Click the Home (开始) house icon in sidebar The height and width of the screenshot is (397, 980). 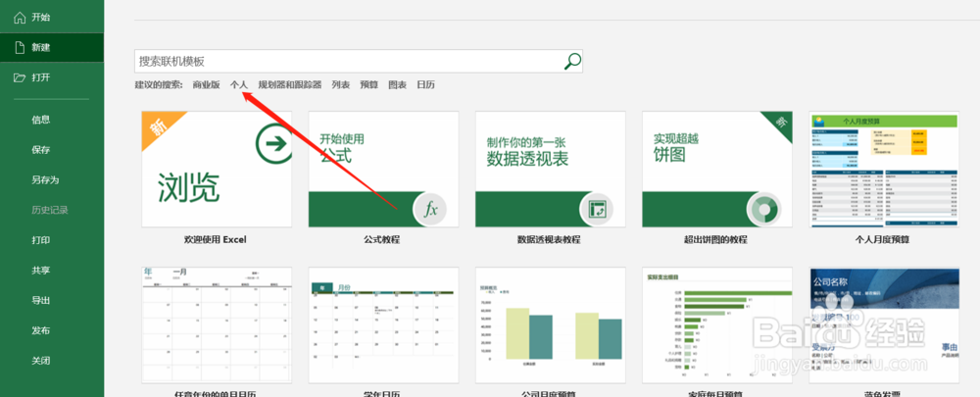(20, 18)
